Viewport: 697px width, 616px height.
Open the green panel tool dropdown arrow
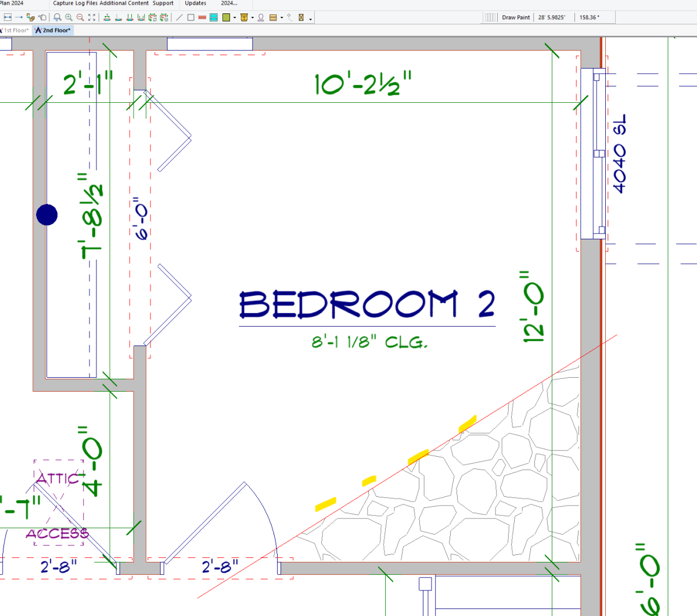tap(235, 18)
